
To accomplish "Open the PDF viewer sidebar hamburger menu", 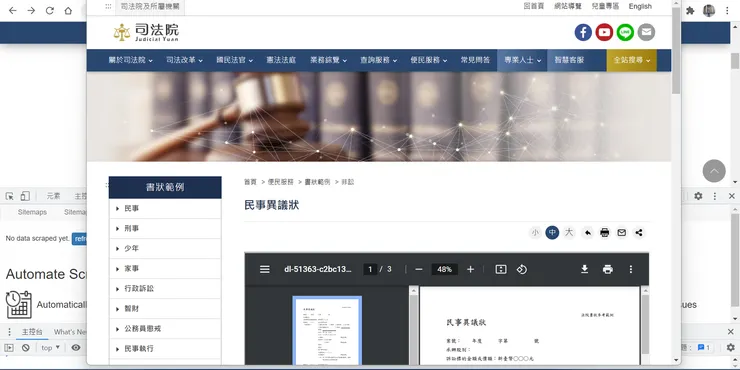I will (265, 269).
